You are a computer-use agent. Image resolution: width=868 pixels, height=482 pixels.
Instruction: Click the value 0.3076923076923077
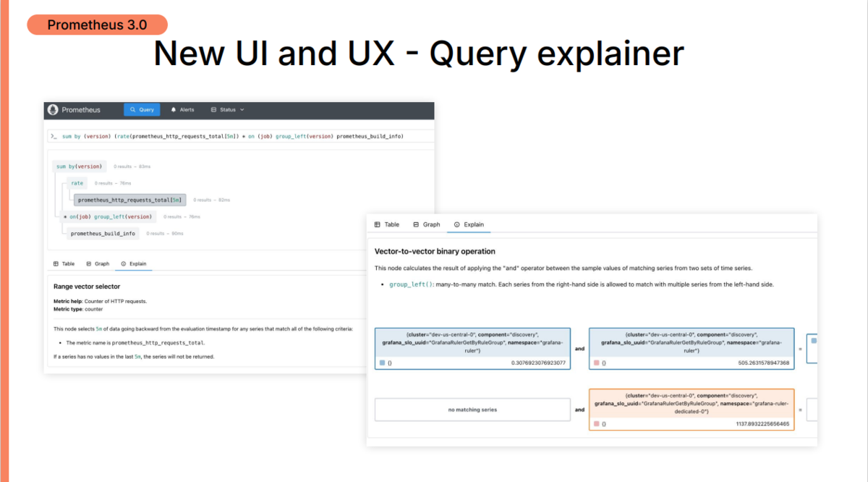(538, 363)
